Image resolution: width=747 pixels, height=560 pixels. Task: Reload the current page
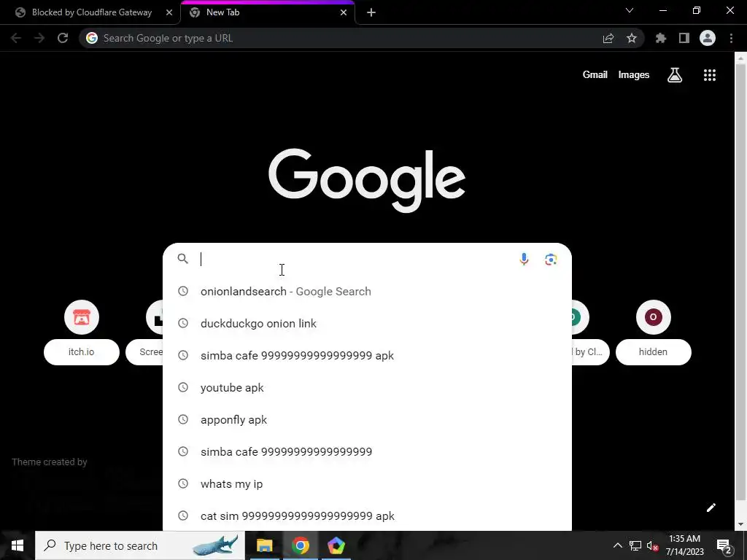pos(63,38)
